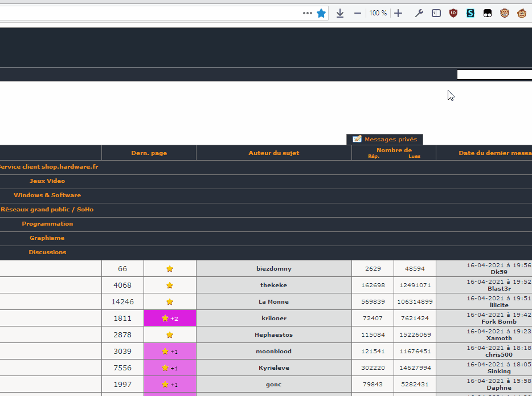Open the page actions ellipsis menu

(x=308, y=13)
